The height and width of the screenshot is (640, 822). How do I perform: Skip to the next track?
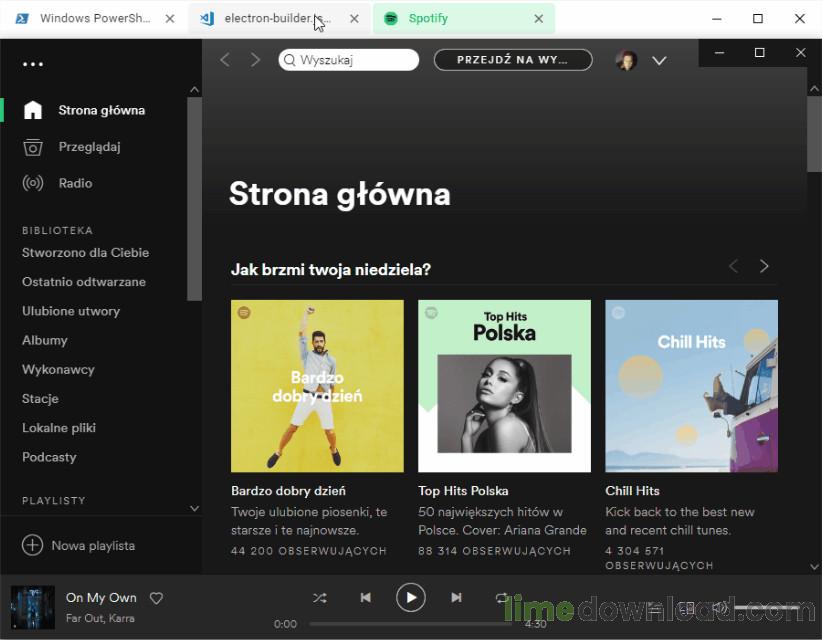tap(456, 598)
